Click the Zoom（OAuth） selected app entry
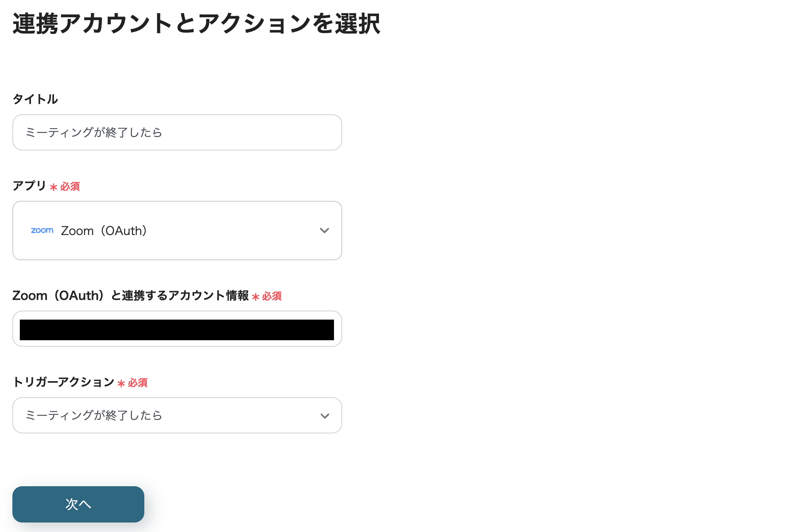 [x=104, y=230]
